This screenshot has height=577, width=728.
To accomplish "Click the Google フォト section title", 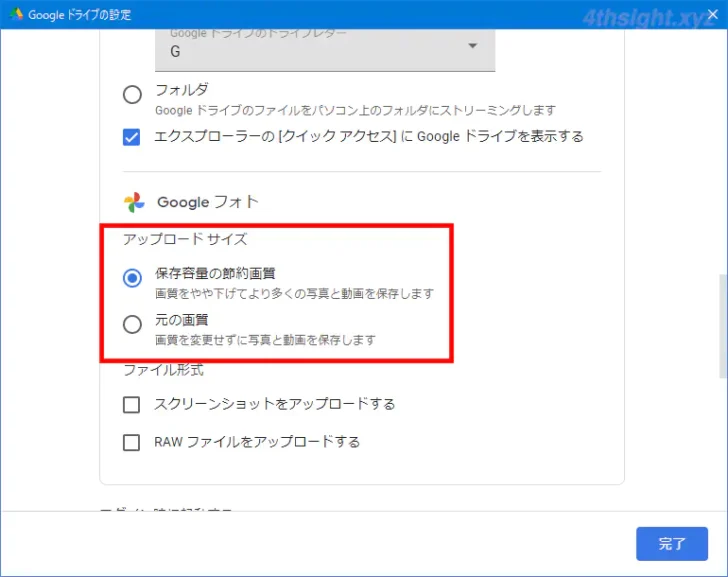I will click(208, 202).
